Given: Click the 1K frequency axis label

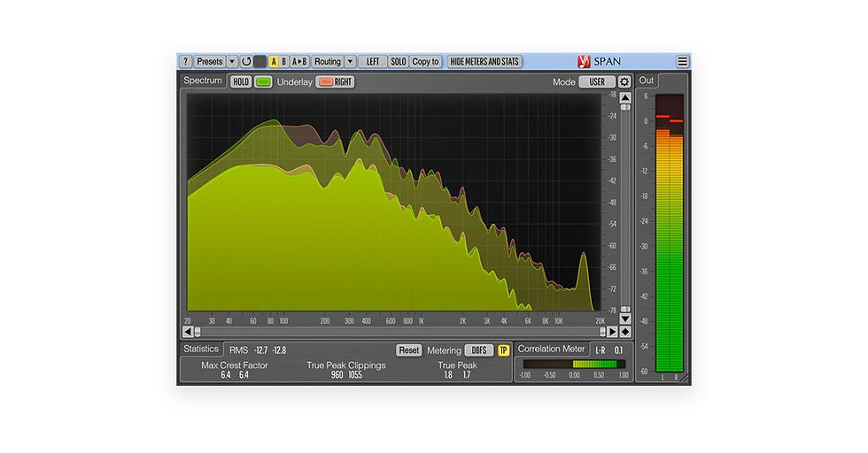Looking at the screenshot, I should (x=421, y=321).
